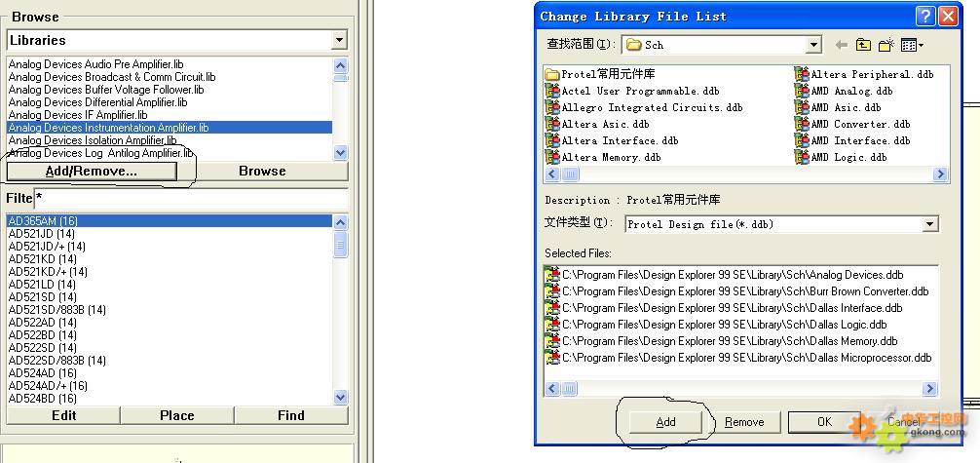980x463 pixels.
Task: Select Analog Devices.ddb in Selected Files
Action: [x=725, y=275]
